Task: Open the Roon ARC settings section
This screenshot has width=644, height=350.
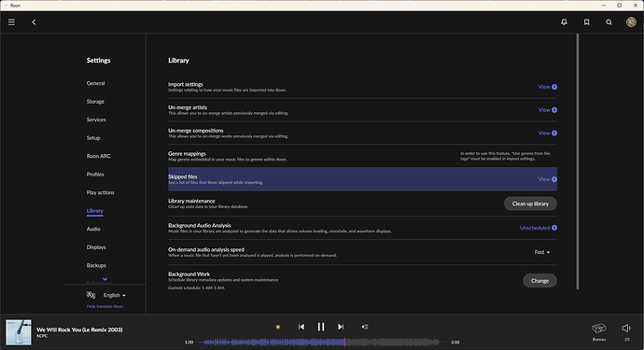Action: (x=99, y=156)
